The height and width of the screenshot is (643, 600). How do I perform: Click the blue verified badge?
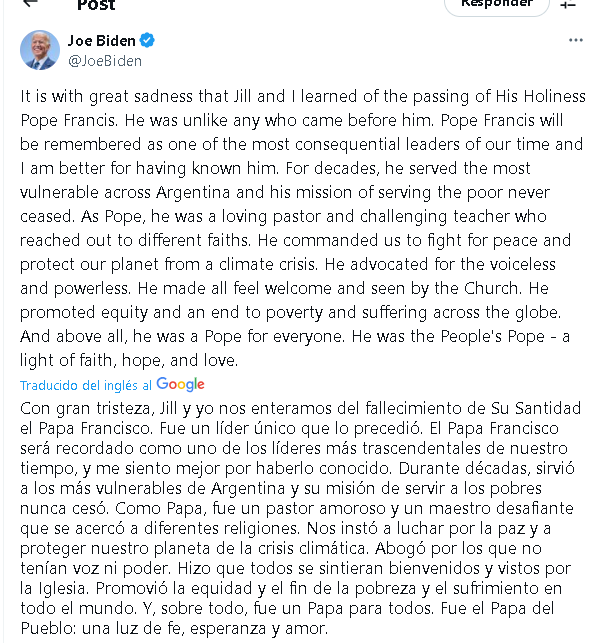point(147,40)
